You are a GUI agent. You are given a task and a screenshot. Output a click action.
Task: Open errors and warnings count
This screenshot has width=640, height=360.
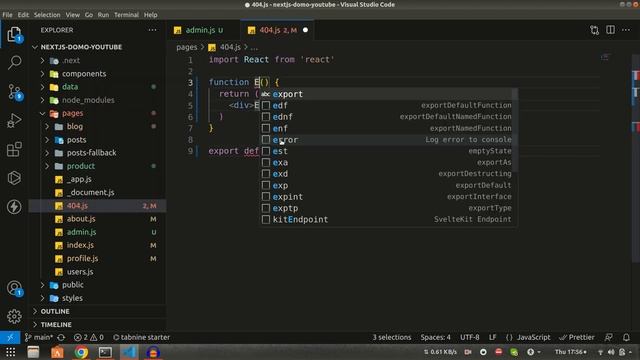(89, 338)
